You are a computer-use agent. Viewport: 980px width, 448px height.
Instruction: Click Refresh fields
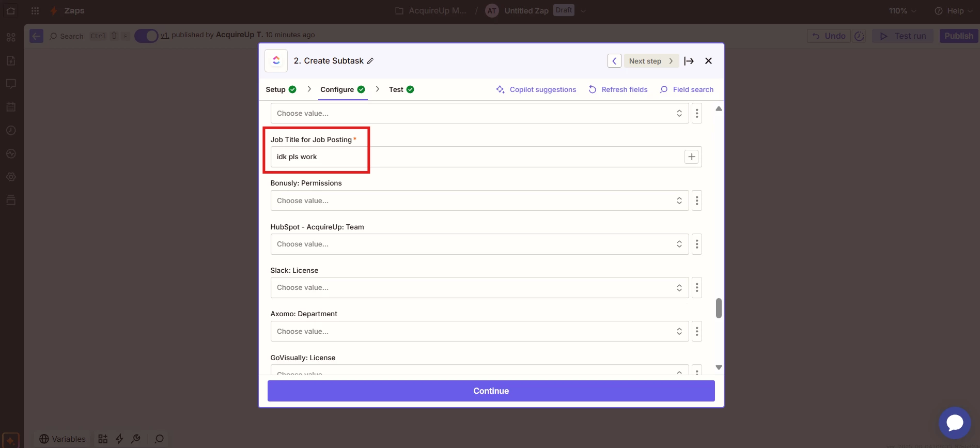click(x=618, y=89)
